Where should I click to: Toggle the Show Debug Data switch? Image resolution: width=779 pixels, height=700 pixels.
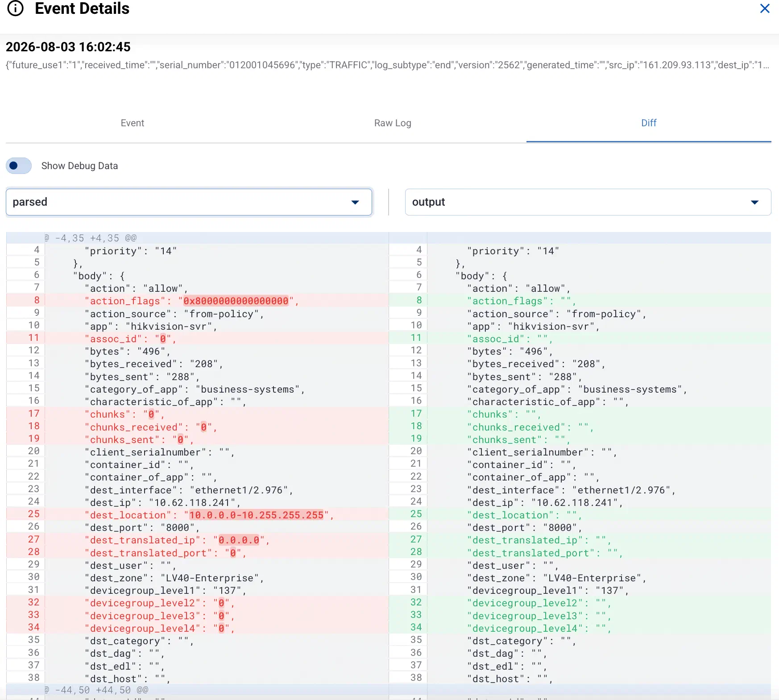click(x=19, y=166)
